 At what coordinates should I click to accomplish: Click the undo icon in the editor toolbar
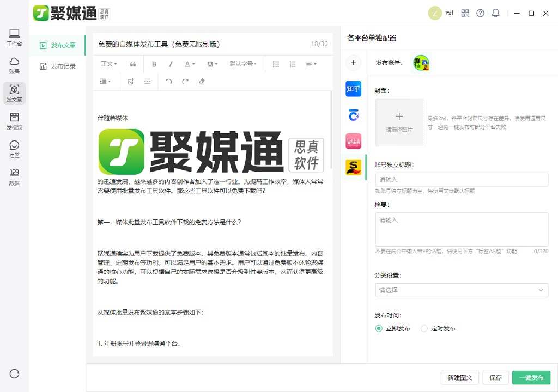point(168,81)
